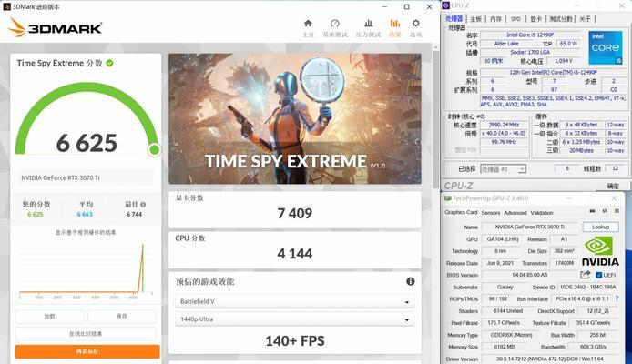The width and height of the screenshot is (632, 364).
Task: Click the CPU-Z Socket 1700 LGA field
Action: click(530, 53)
